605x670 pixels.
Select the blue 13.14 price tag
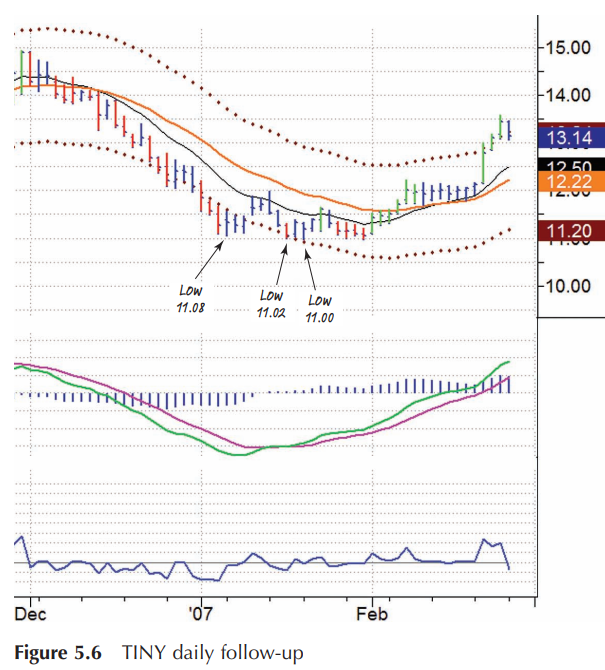pyautogui.click(x=571, y=138)
